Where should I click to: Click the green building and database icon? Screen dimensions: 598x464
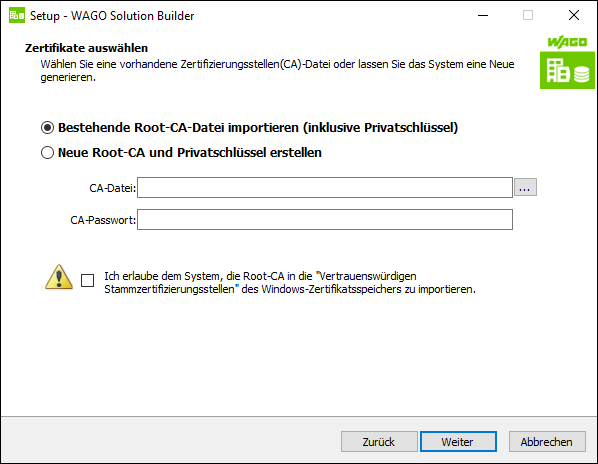pos(567,70)
